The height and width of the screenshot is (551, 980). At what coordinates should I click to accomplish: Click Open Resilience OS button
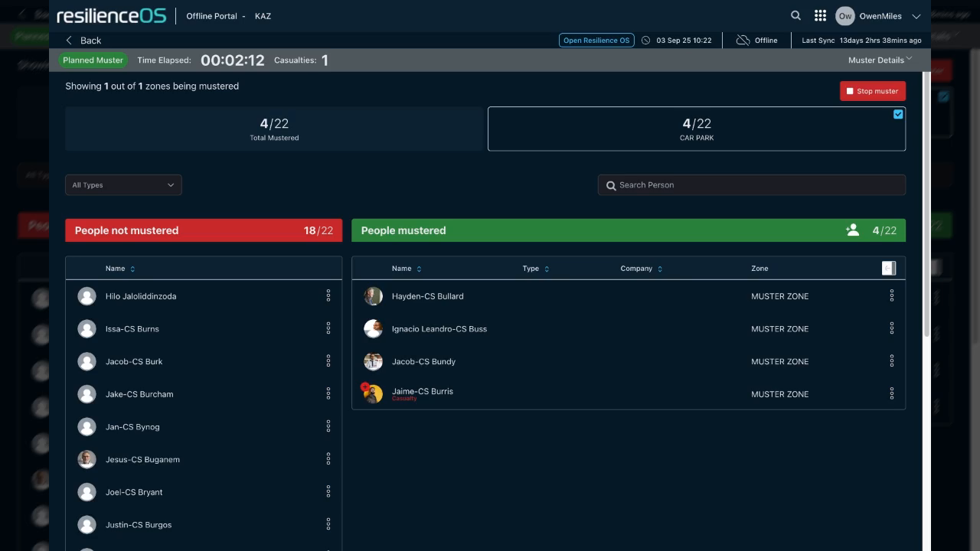coord(596,40)
